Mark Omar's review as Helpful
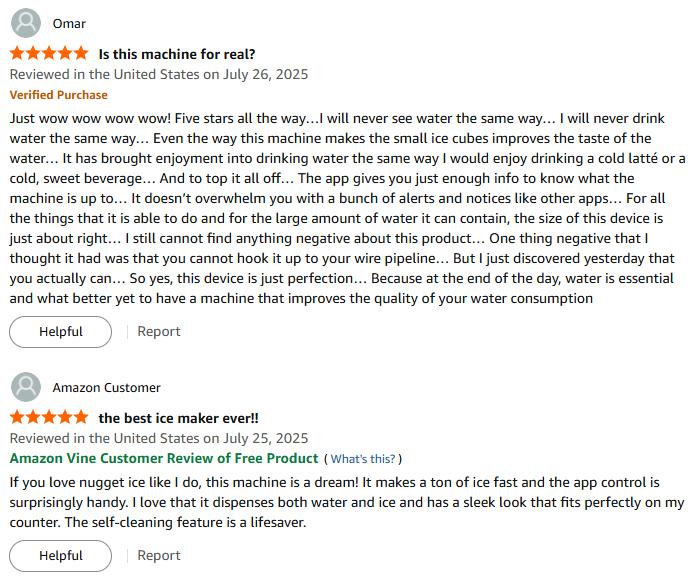696x583 pixels. coord(61,332)
